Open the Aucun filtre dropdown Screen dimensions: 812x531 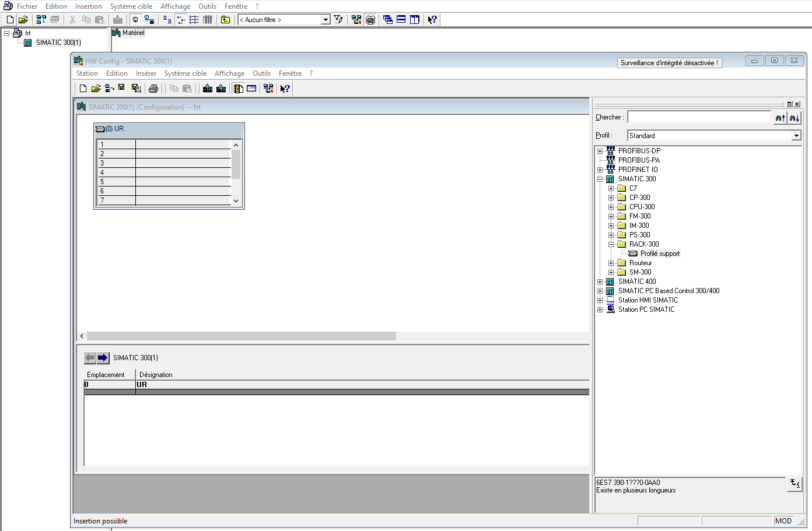pyautogui.click(x=325, y=20)
